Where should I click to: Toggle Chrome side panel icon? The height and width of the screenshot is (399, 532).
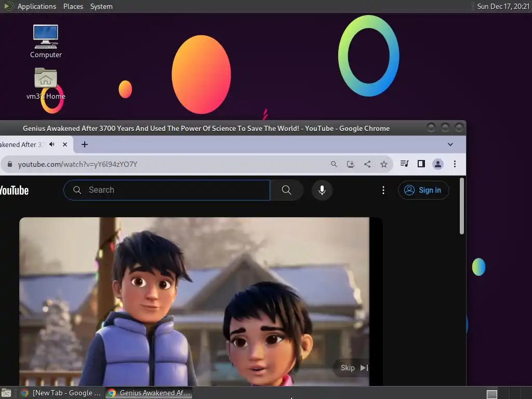pyautogui.click(x=421, y=164)
